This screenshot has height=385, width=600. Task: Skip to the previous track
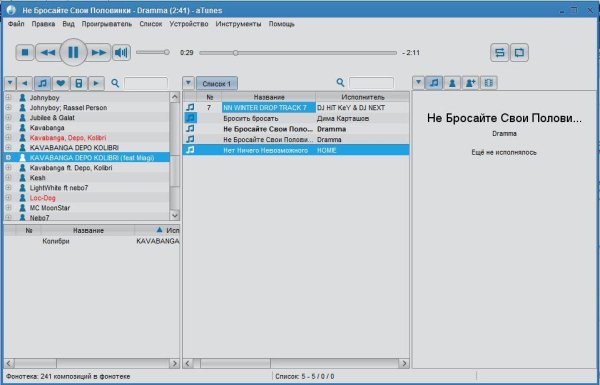[48, 52]
